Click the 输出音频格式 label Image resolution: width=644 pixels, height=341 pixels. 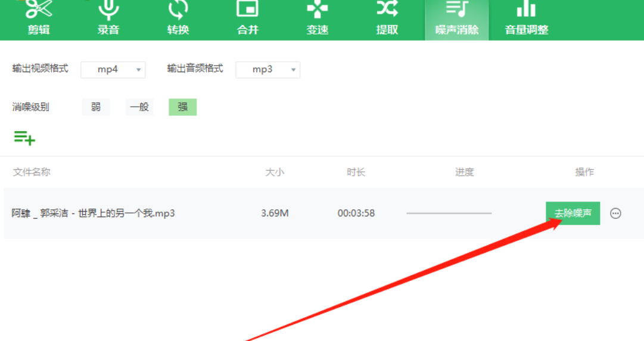coord(195,69)
